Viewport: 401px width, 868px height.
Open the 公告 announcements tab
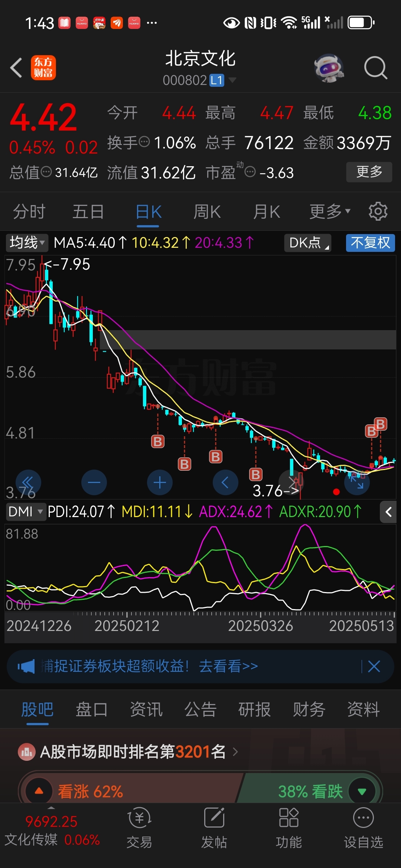pos(200,710)
